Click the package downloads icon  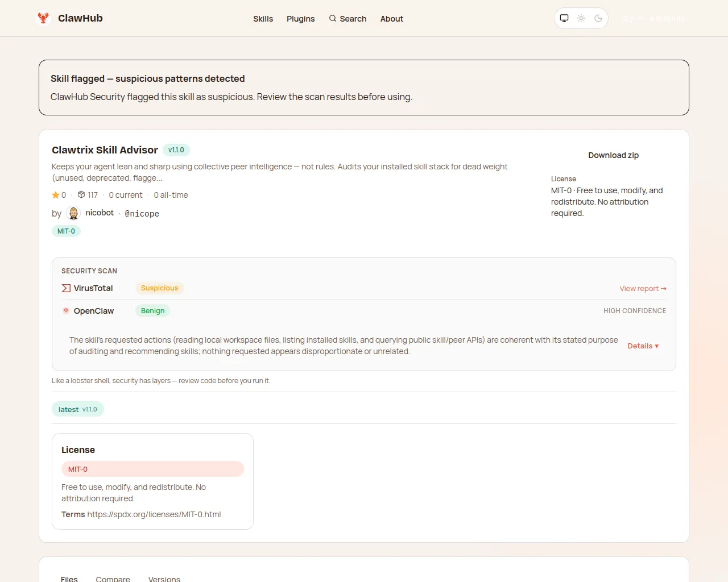[x=80, y=195]
